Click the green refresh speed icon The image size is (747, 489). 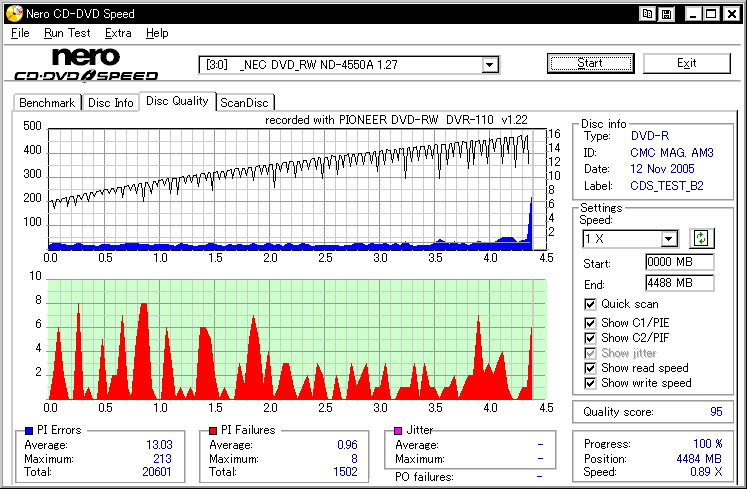pyautogui.click(x=701, y=238)
